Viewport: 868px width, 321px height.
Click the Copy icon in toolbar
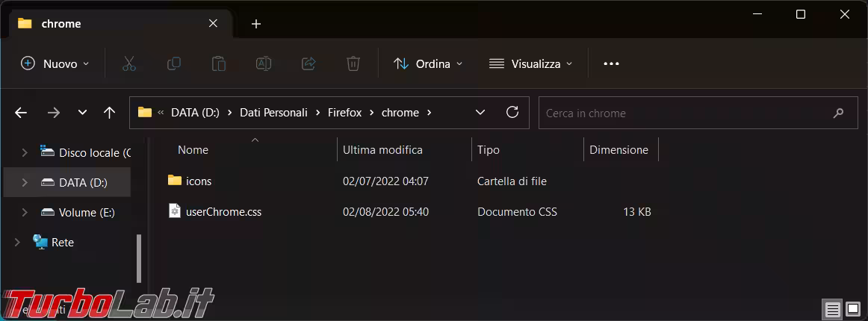[174, 64]
